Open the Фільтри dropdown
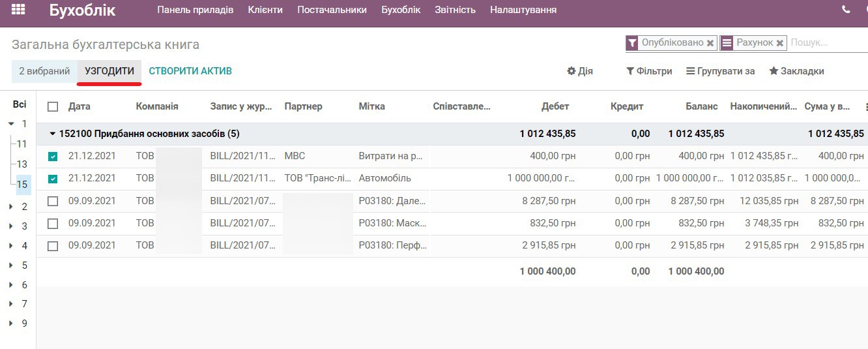The image size is (868, 349). (x=649, y=71)
